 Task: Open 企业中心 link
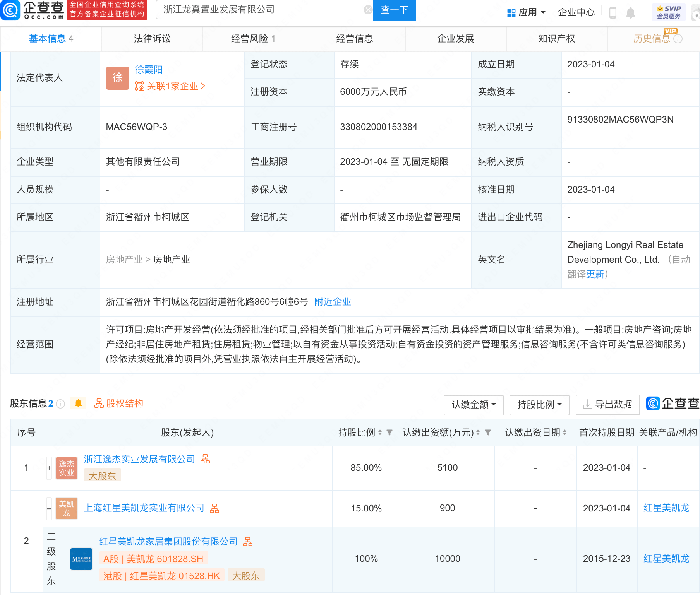tap(576, 12)
